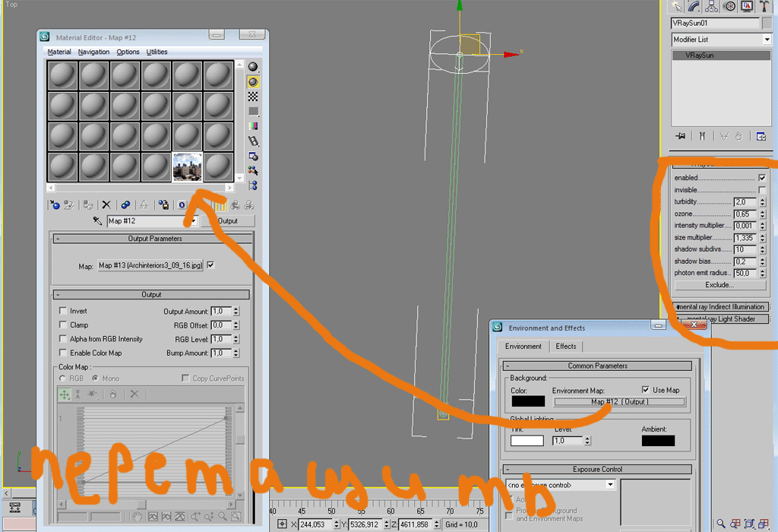Image resolution: width=778 pixels, height=532 pixels.
Task: Toggle the VRaySun invisible checkbox
Action: coord(762,190)
